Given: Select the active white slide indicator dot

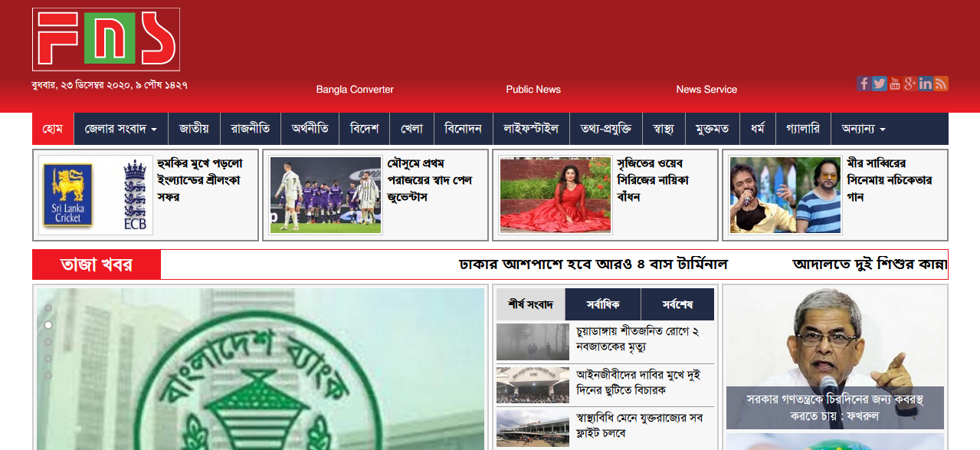Looking at the screenshot, I should (x=48, y=325).
